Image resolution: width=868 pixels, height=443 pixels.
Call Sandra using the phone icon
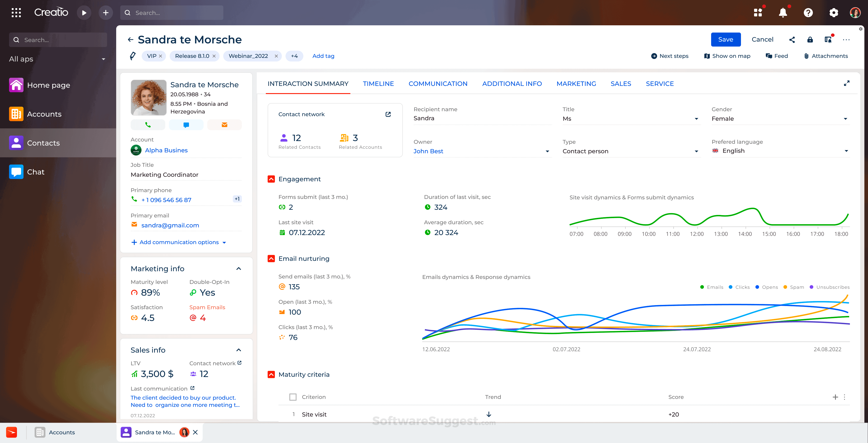click(x=148, y=125)
